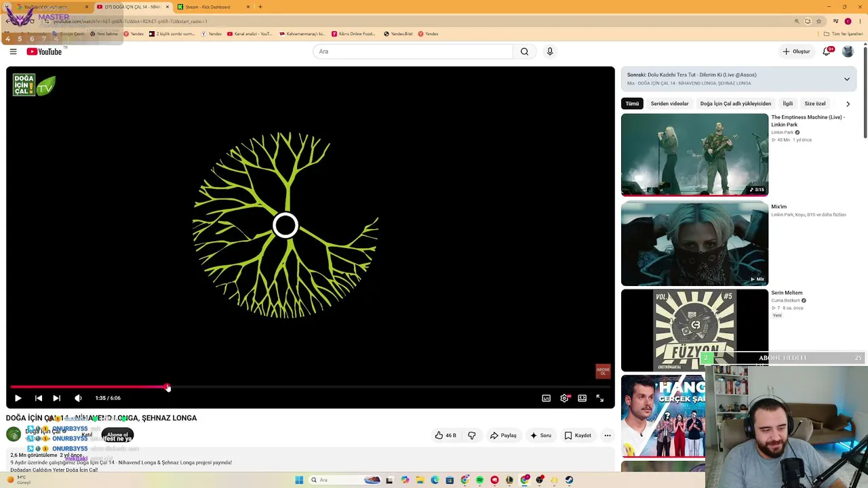868x488 pixels.
Task: Open the Chrome three-dot menu
Action: click(860, 21)
